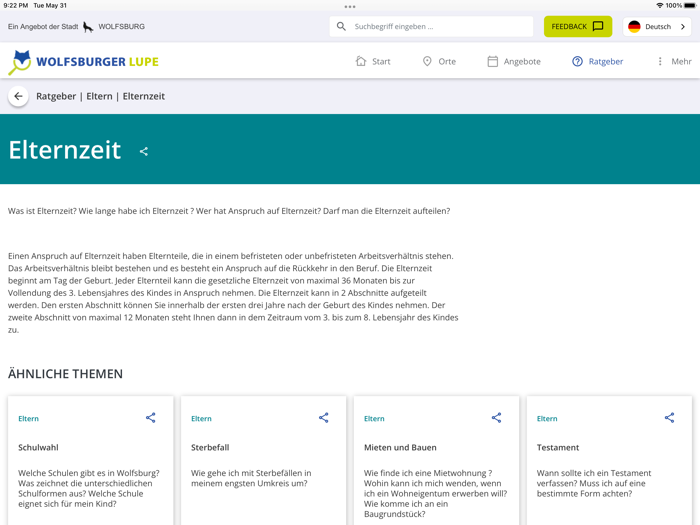Image resolution: width=700 pixels, height=525 pixels.
Task: Select the Ratgeber tab label
Action: click(606, 62)
